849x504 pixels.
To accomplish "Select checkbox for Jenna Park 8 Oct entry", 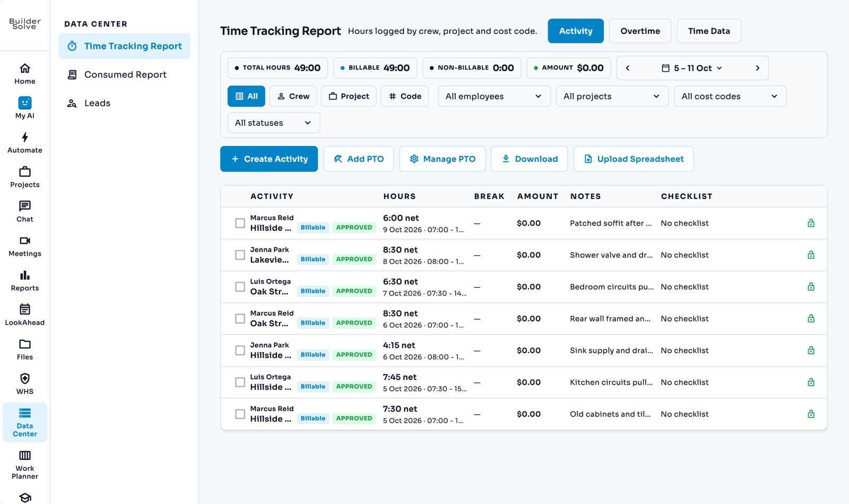I will tap(240, 255).
